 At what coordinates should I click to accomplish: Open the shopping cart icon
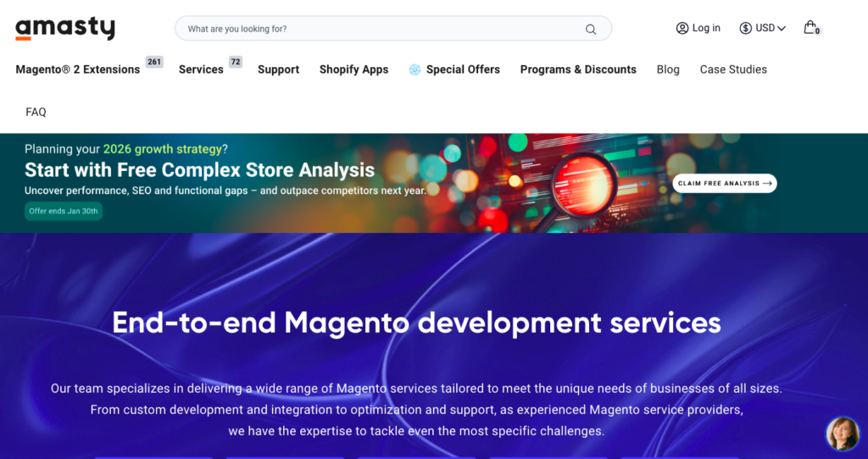[x=811, y=28]
